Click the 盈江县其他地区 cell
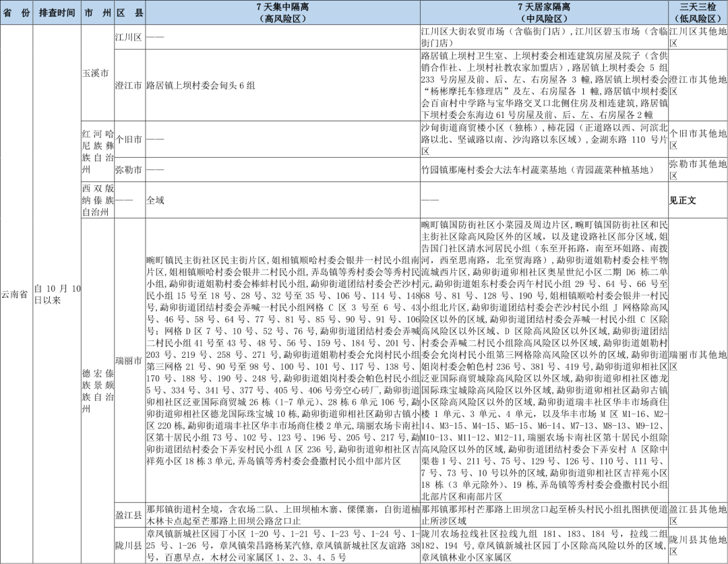Viewport: 728px width, 564px height. [x=698, y=515]
